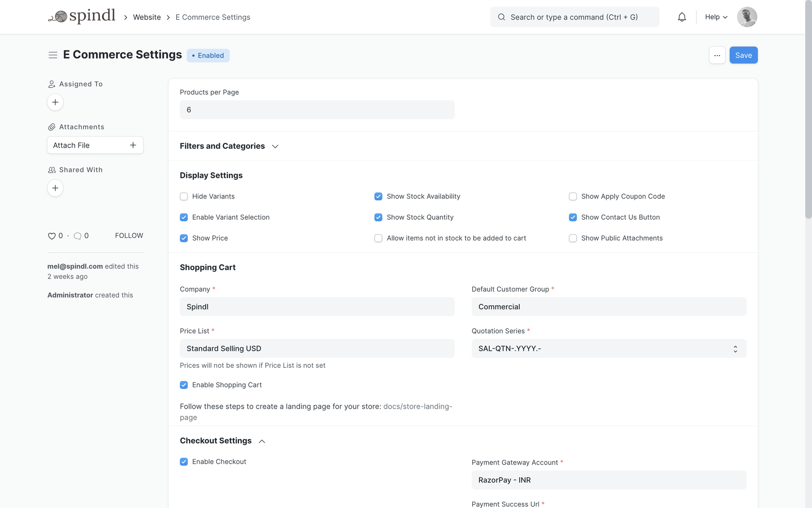Screen dimensions: 812x508
Task: Click the Save button
Action: click(743, 55)
